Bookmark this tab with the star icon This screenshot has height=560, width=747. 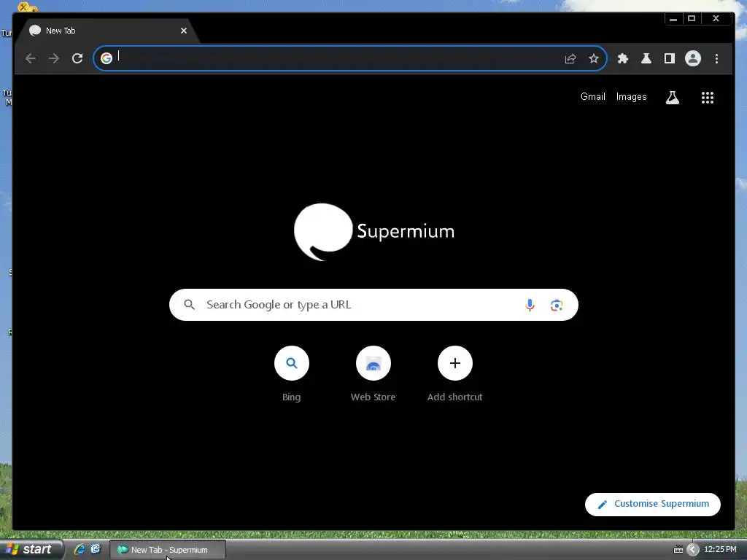[x=594, y=58]
